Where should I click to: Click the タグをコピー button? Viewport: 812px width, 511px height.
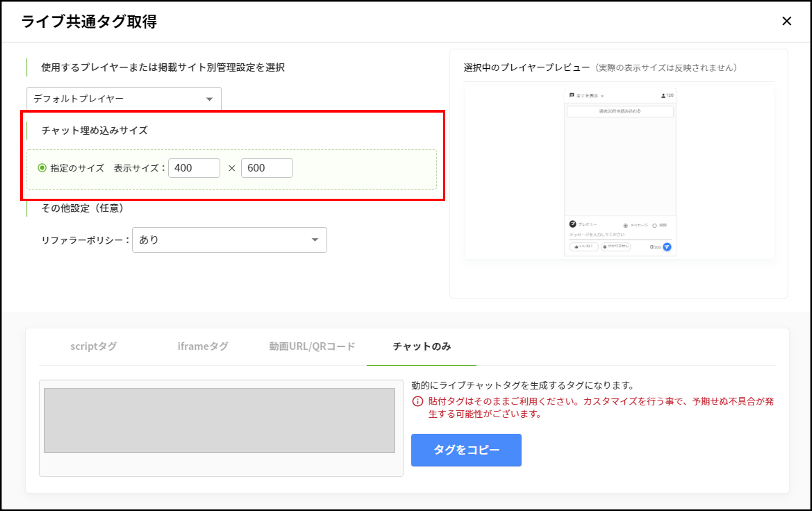(x=466, y=450)
